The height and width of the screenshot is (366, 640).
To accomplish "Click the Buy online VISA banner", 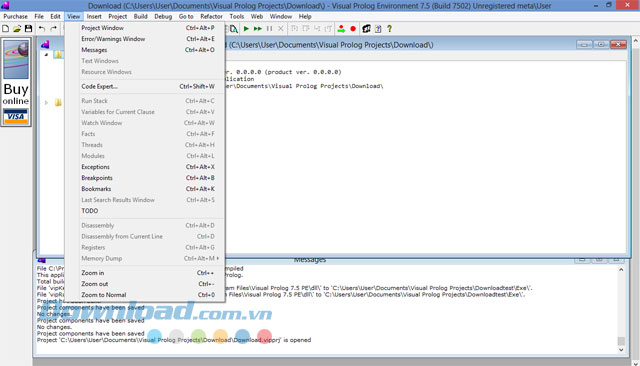I will coord(16,82).
